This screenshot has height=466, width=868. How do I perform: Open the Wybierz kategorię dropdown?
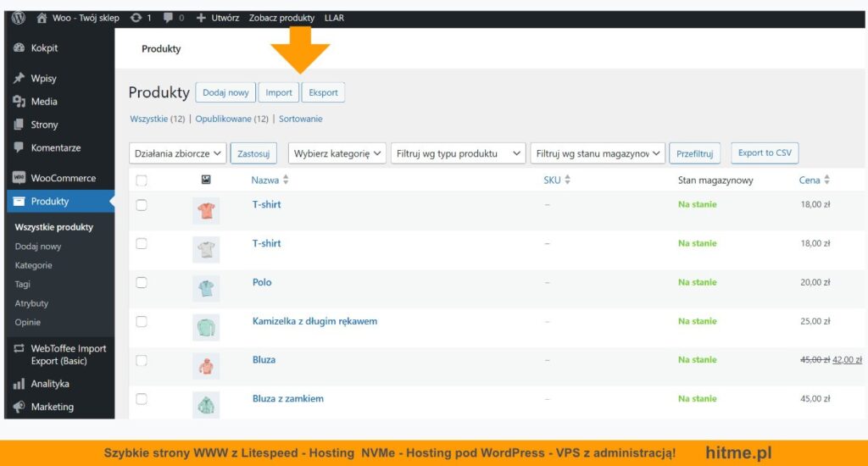pyautogui.click(x=337, y=153)
